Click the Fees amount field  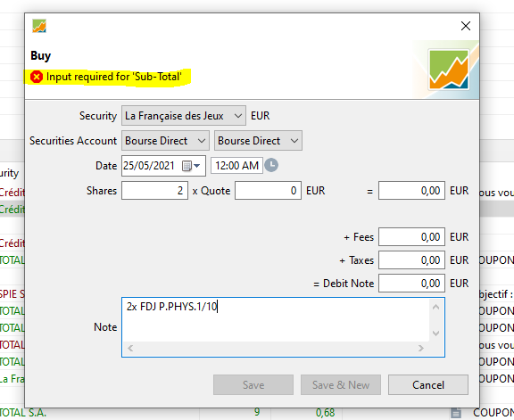pos(411,237)
